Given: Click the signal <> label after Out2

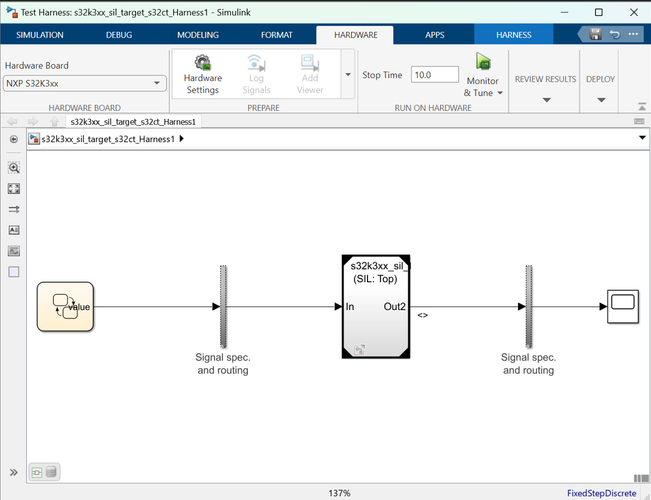Looking at the screenshot, I should coord(423,315).
